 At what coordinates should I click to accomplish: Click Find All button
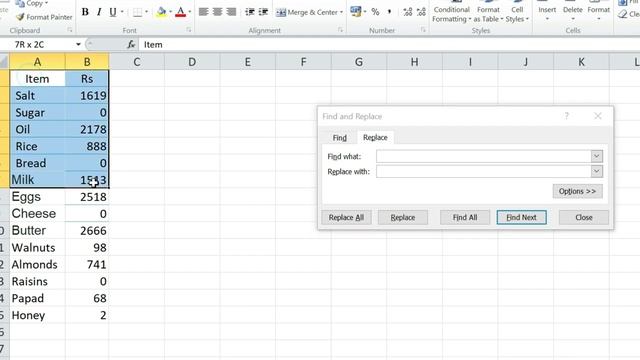tap(465, 218)
